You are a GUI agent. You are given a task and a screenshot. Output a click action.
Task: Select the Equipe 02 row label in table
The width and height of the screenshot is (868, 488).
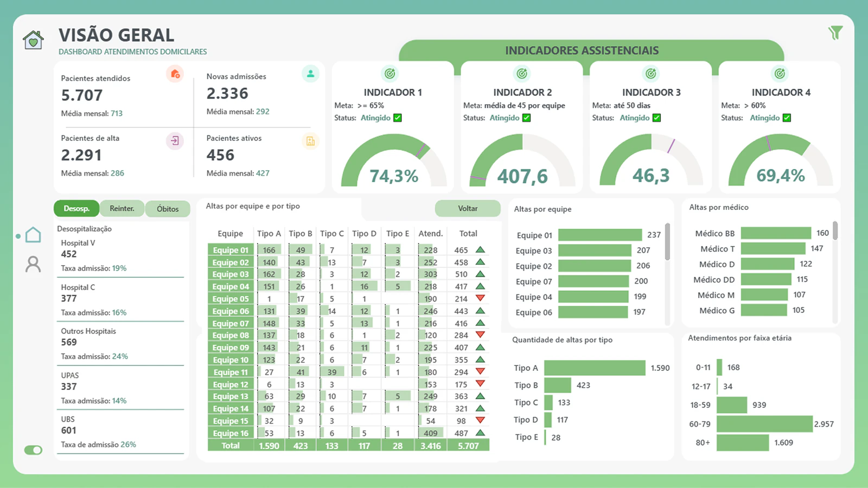[x=231, y=262]
